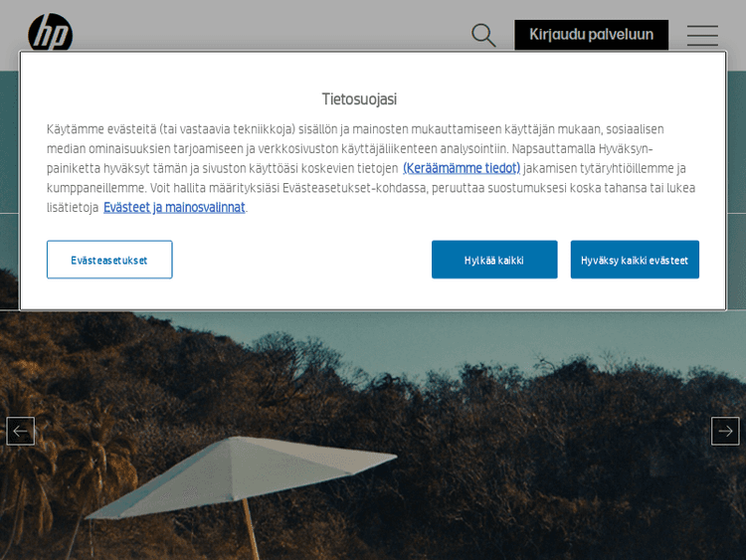Open Evästeasetukset cookie settings
This screenshot has height=560, width=746.
pos(109,260)
